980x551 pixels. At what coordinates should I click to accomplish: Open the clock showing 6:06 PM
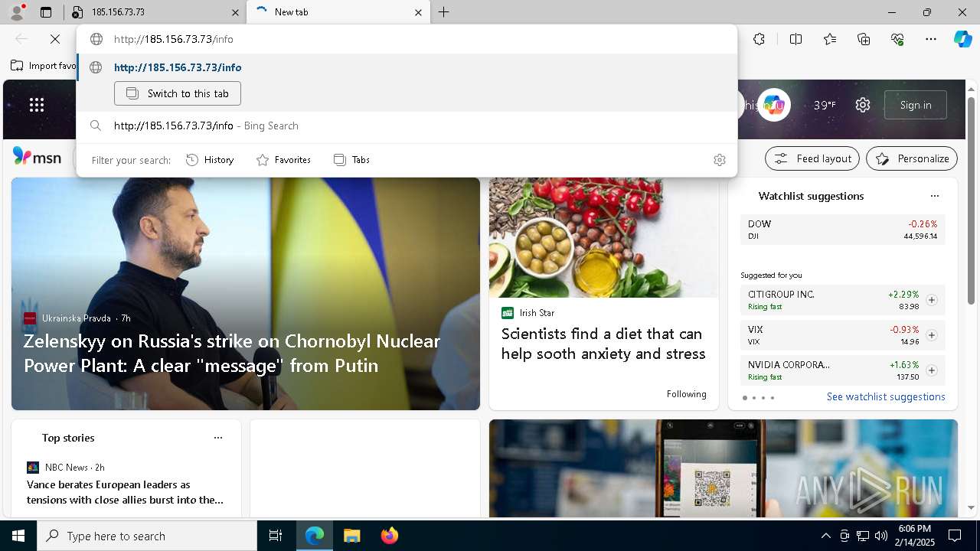pyautogui.click(x=915, y=536)
